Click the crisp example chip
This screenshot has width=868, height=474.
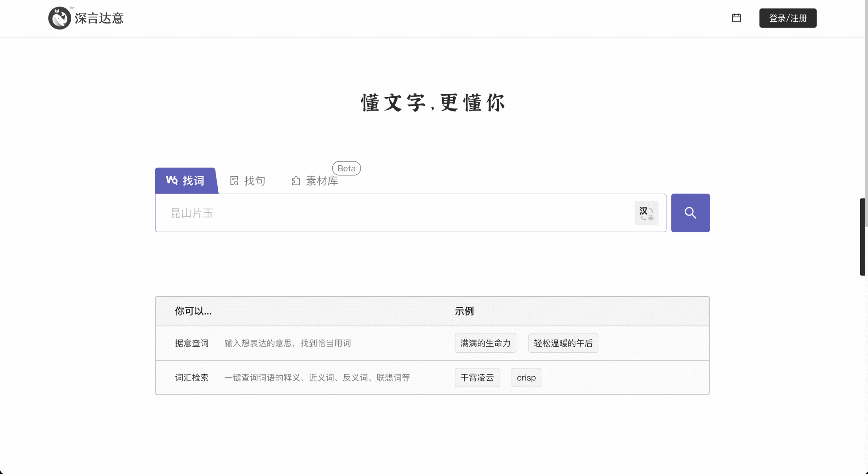pos(526,377)
